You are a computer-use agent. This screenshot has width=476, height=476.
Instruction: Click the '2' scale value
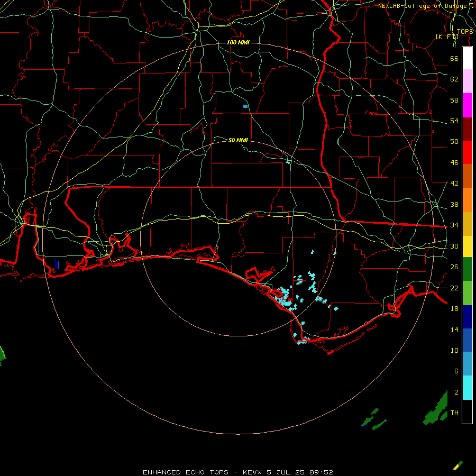coord(456,392)
